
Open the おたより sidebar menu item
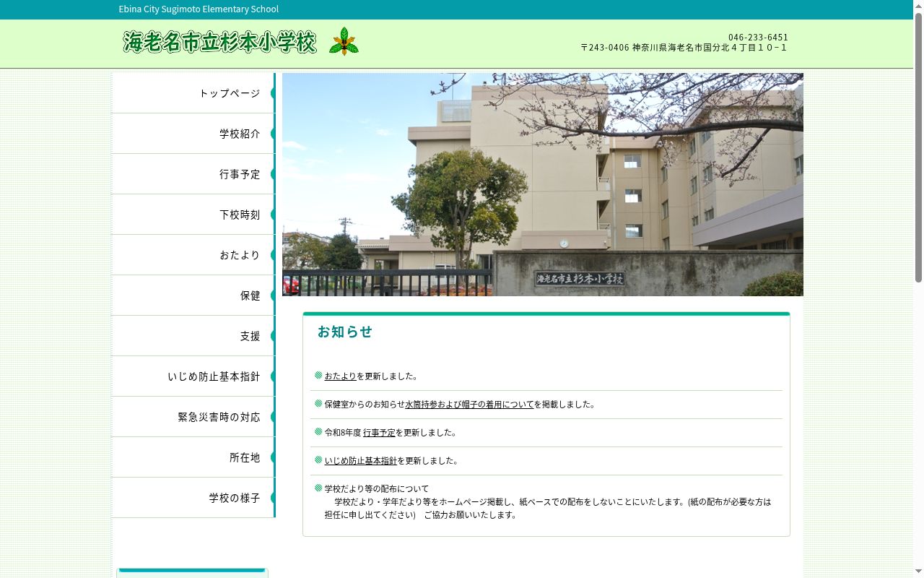pyautogui.click(x=193, y=255)
